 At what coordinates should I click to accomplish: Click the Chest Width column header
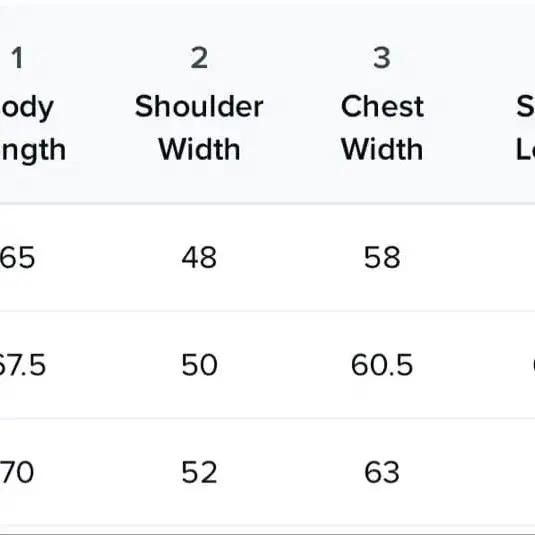(x=382, y=128)
